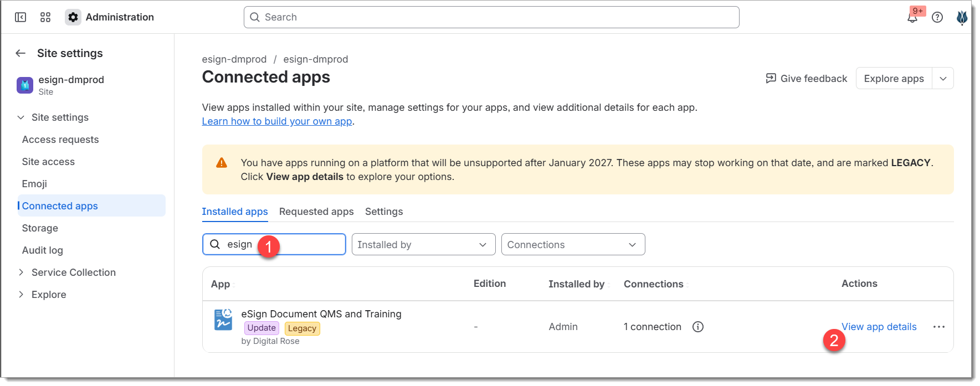Open Access requests in sidebar
This screenshot has width=980, height=386.
click(x=60, y=140)
